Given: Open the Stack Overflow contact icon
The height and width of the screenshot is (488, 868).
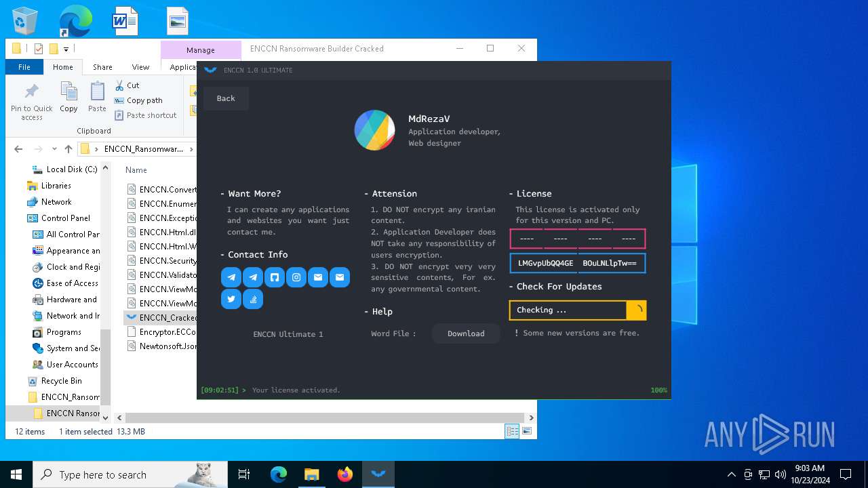Looking at the screenshot, I should pos(253,299).
